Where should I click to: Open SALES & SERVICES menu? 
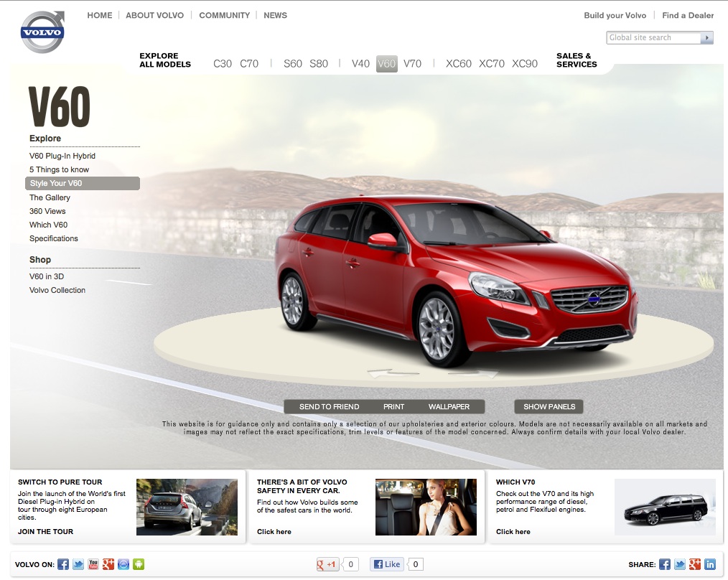[577, 60]
